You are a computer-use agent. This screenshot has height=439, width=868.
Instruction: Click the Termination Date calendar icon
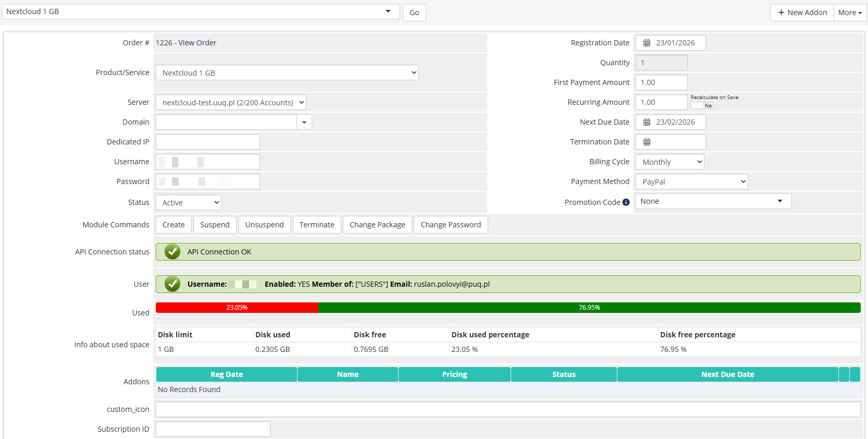coord(647,142)
